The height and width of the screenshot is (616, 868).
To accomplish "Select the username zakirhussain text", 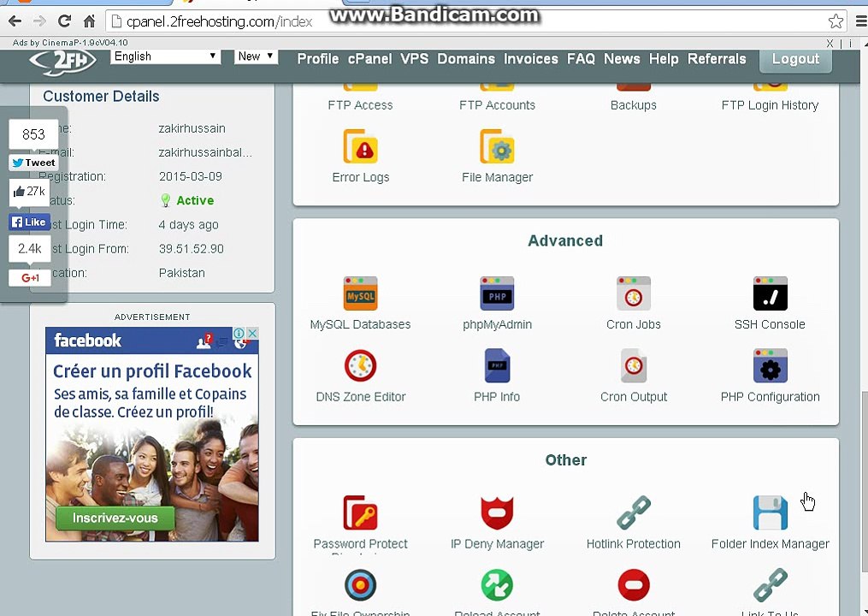I will click(192, 128).
